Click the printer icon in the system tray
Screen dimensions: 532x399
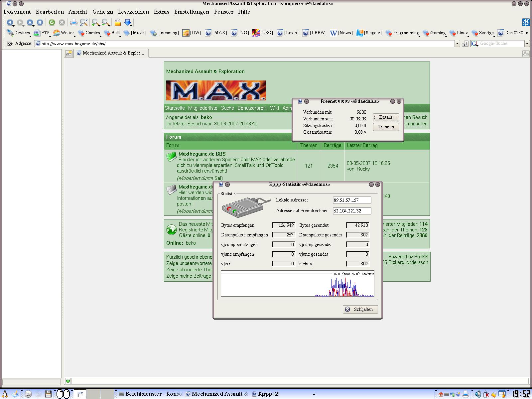(465, 394)
